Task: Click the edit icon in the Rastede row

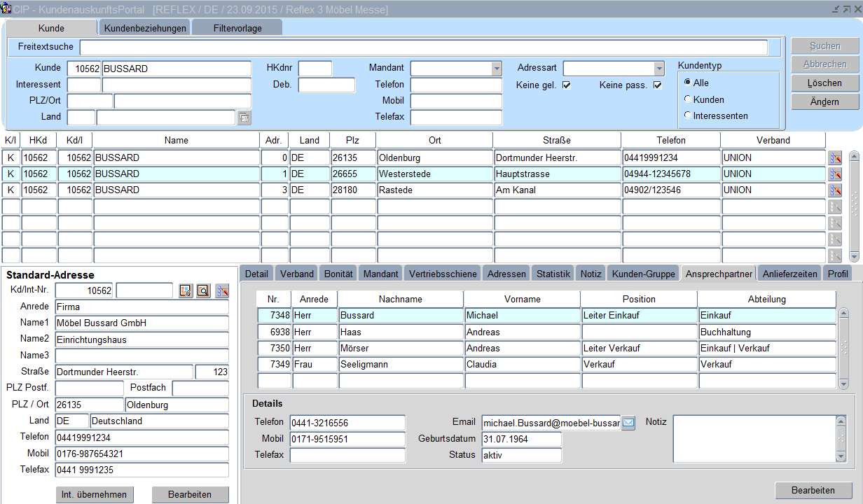Action: pyautogui.click(x=834, y=190)
